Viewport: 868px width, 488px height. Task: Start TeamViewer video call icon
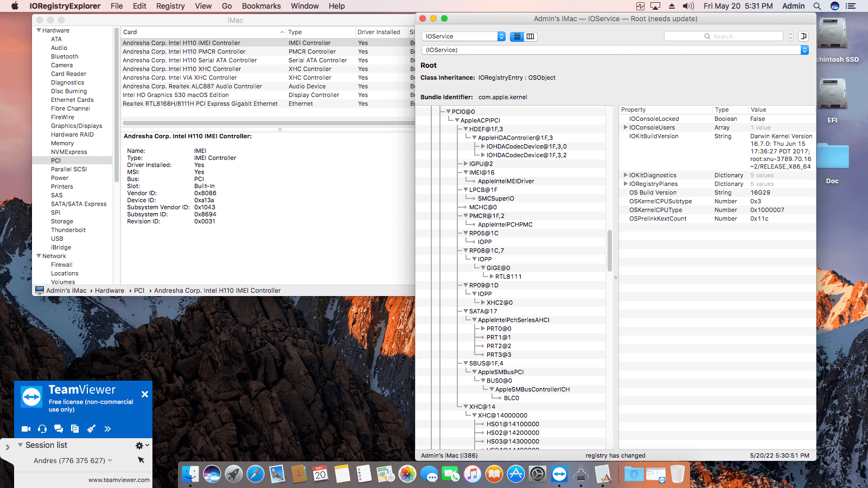tap(25, 429)
